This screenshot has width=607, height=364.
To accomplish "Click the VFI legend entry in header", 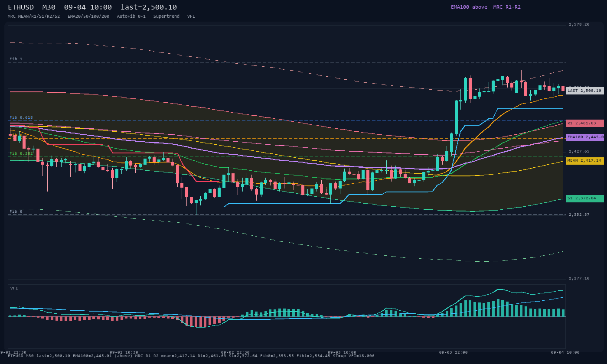I will point(191,16).
